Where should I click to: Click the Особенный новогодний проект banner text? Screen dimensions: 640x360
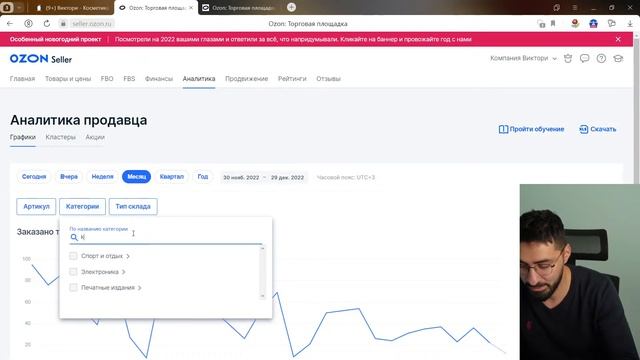[x=56, y=39]
